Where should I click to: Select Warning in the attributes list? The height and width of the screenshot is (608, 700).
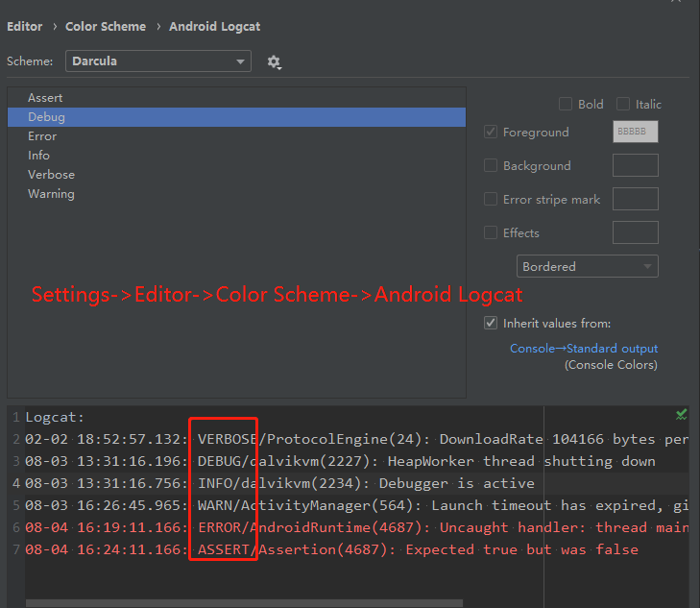tap(51, 194)
